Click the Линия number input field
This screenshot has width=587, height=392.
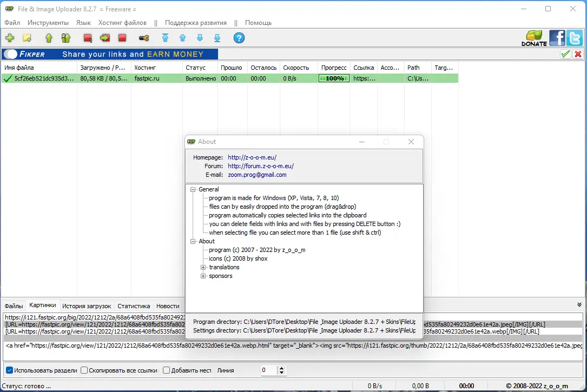(x=269, y=370)
